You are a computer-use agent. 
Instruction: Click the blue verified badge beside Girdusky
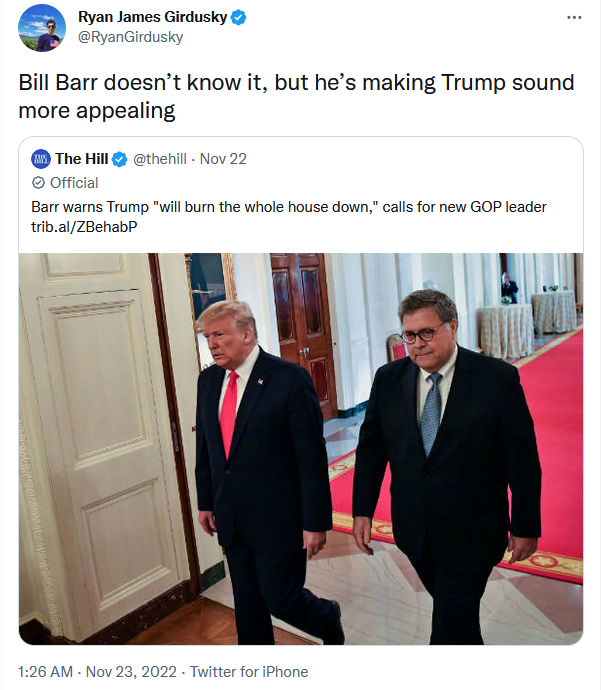click(238, 18)
